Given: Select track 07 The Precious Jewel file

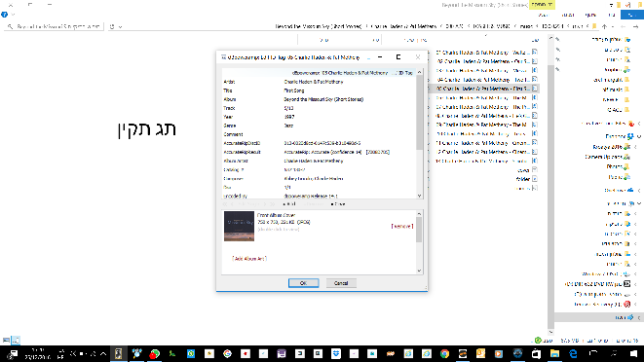Looking at the screenshot, I should pyautogui.click(x=486, y=107).
